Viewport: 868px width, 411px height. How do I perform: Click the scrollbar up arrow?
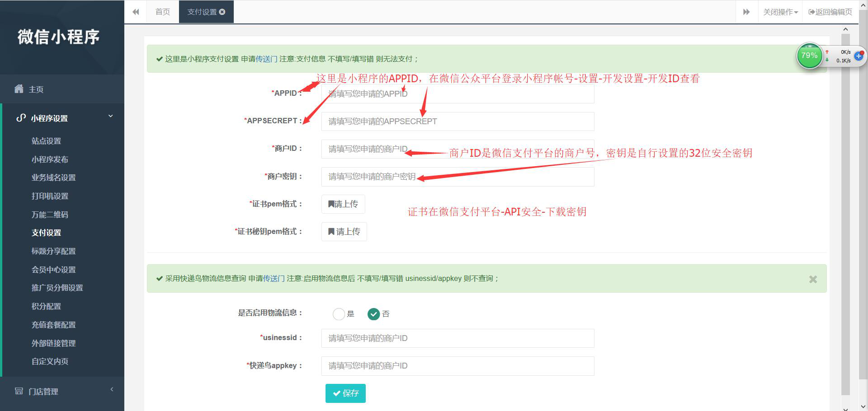[x=845, y=29]
